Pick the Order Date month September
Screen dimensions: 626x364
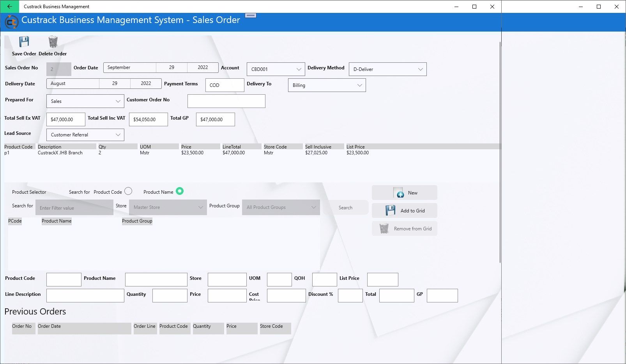point(130,67)
